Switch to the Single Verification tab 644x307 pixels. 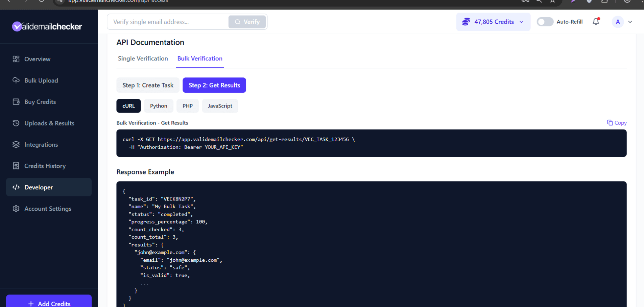point(143,58)
